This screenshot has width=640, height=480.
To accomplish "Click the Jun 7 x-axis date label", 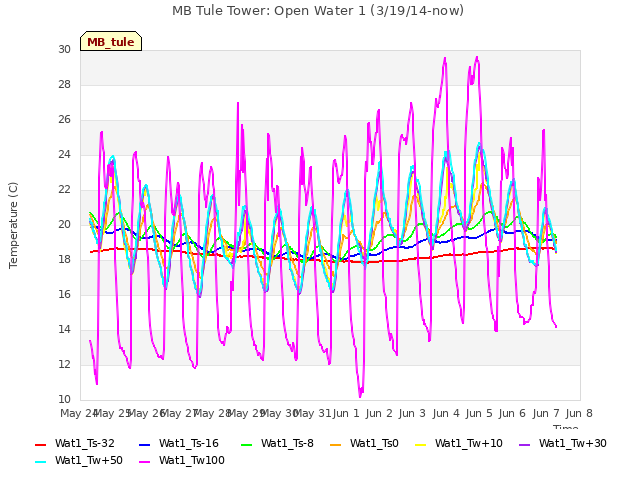I will (546, 413).
